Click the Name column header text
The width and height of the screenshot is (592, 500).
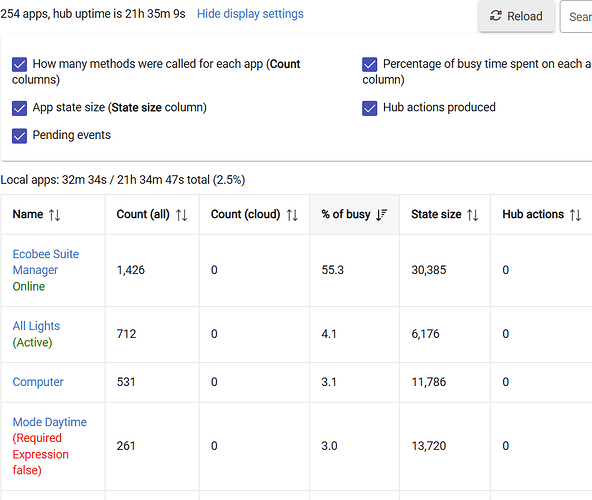pos(28,214)
